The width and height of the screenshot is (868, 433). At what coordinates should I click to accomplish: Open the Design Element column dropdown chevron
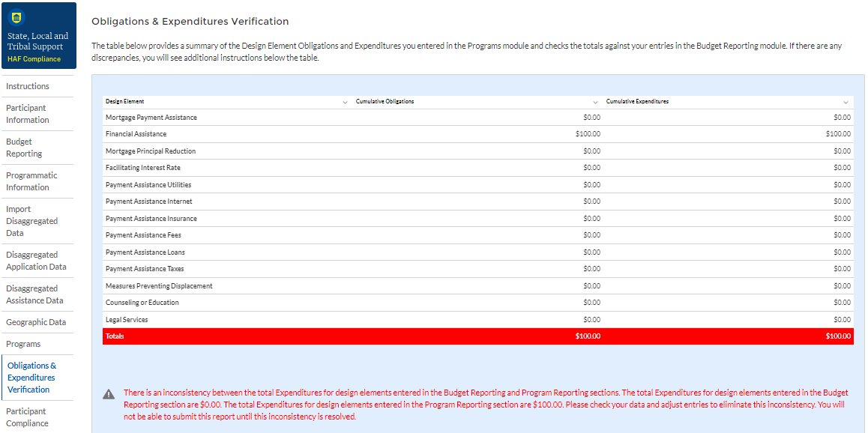[x=345, y=102]
